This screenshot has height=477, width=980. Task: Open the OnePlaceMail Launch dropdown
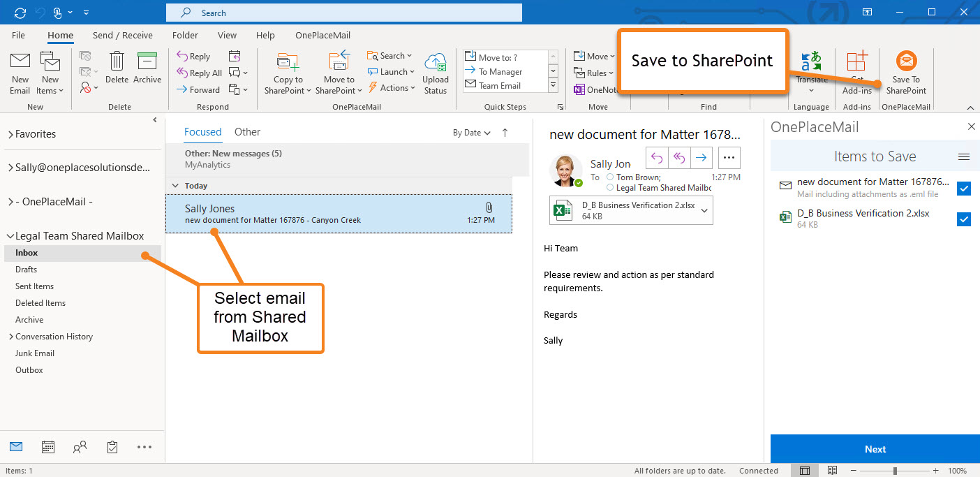[x=391, y=72]
